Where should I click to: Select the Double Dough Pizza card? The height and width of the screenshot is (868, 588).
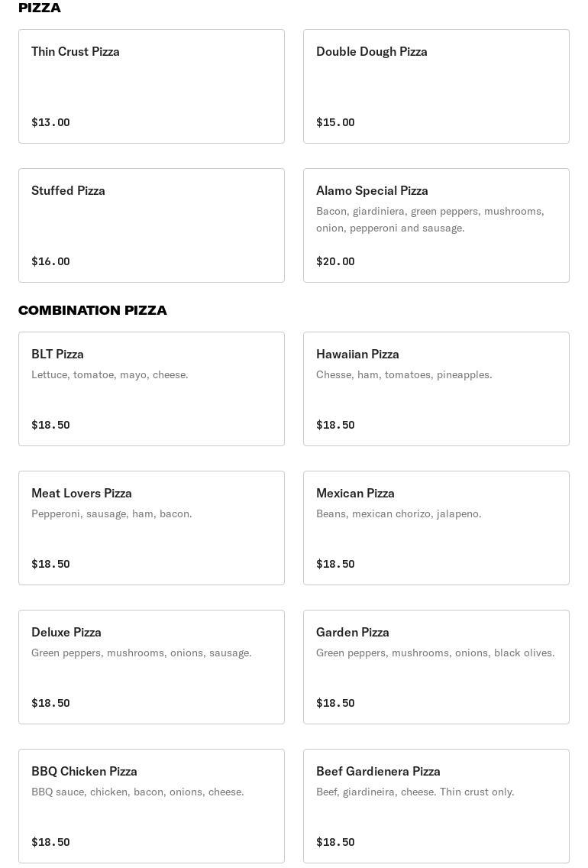(x=436, y=86)
